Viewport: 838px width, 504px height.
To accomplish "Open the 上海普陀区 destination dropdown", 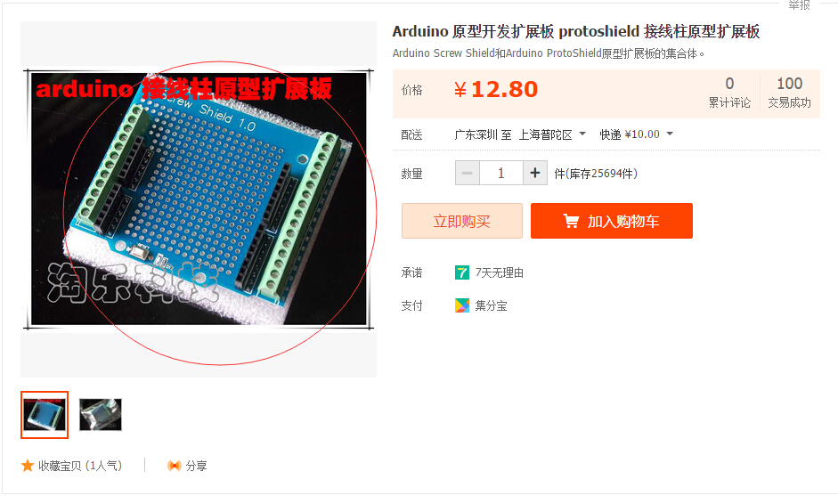I will [x=553, y=134].
